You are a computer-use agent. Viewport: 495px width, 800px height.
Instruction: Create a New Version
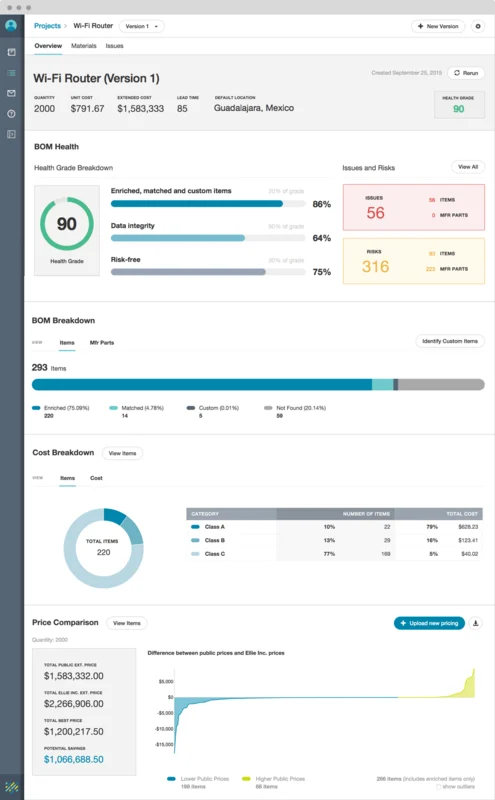438,26
